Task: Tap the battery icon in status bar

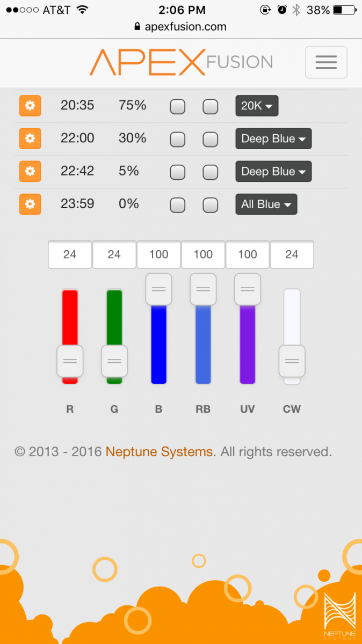Action: [344, 10]
